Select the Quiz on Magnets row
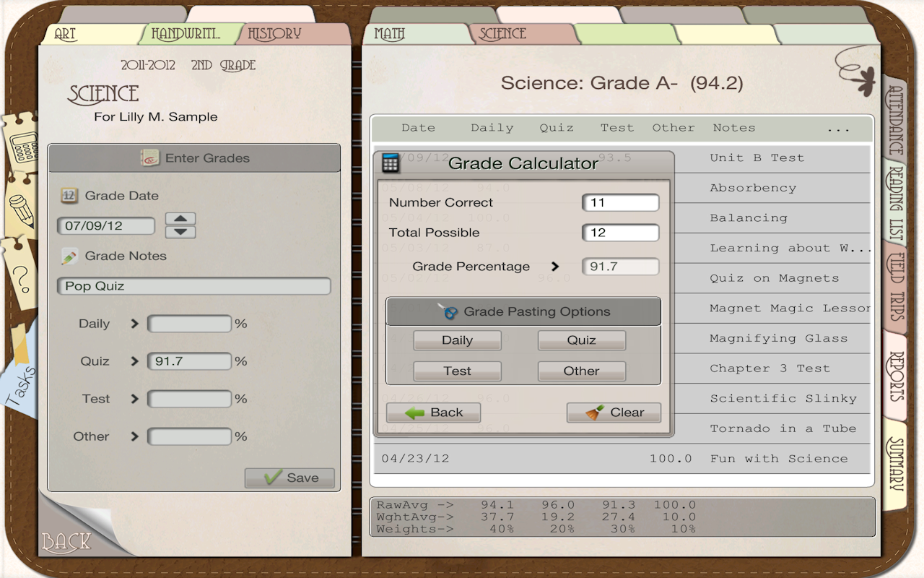The image size is (924, 578). point(622,278)
